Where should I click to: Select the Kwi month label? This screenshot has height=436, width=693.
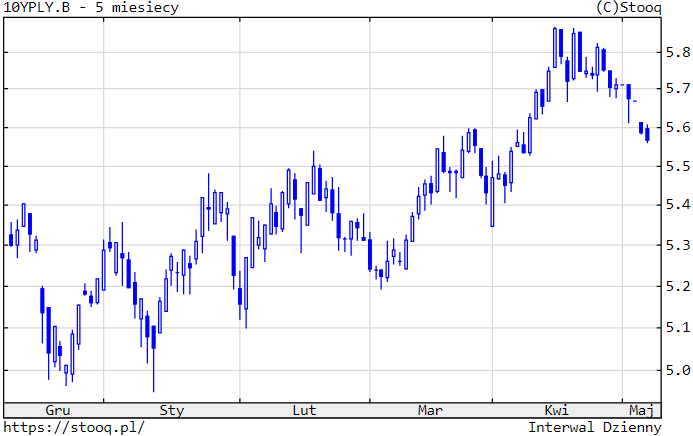click(556, 410)
